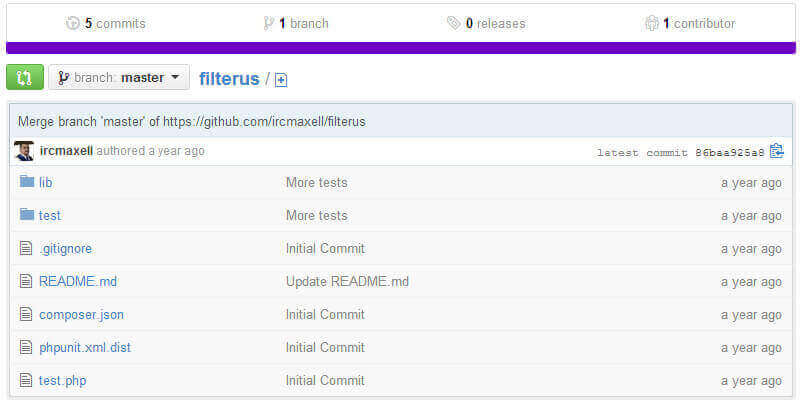
Task: Click the purple language statistics bar
Action: click(x=400, y=47)
